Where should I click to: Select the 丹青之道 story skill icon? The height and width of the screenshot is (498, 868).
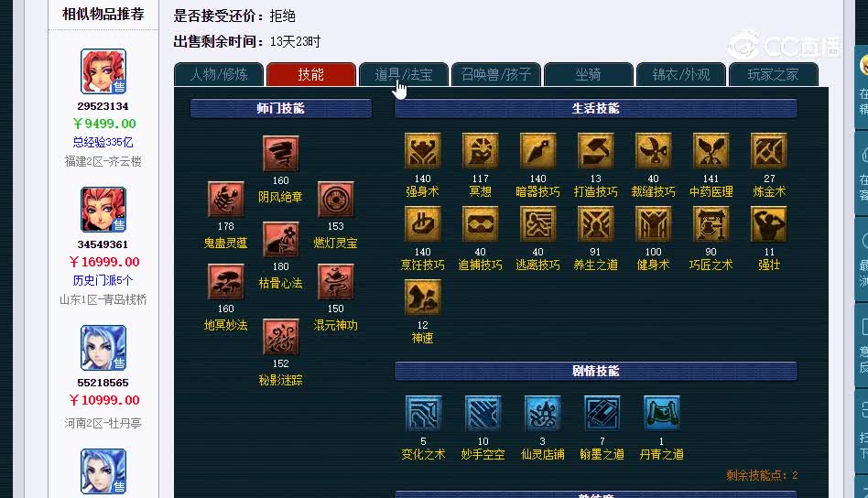[x=661, y=414]
